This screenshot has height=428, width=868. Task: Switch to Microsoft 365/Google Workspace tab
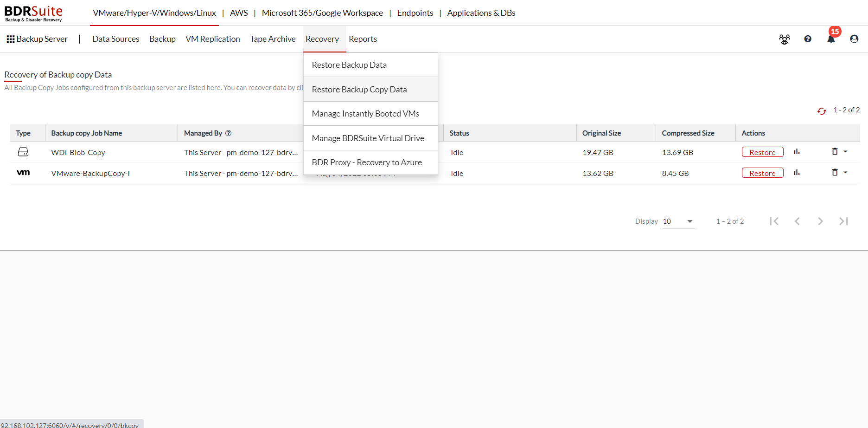coord(322,13)
